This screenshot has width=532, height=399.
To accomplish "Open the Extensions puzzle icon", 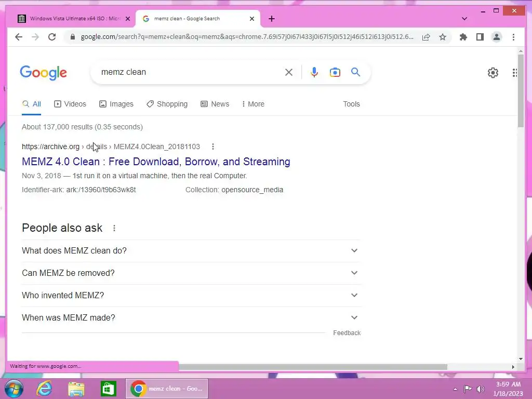I will coord(463,37).
